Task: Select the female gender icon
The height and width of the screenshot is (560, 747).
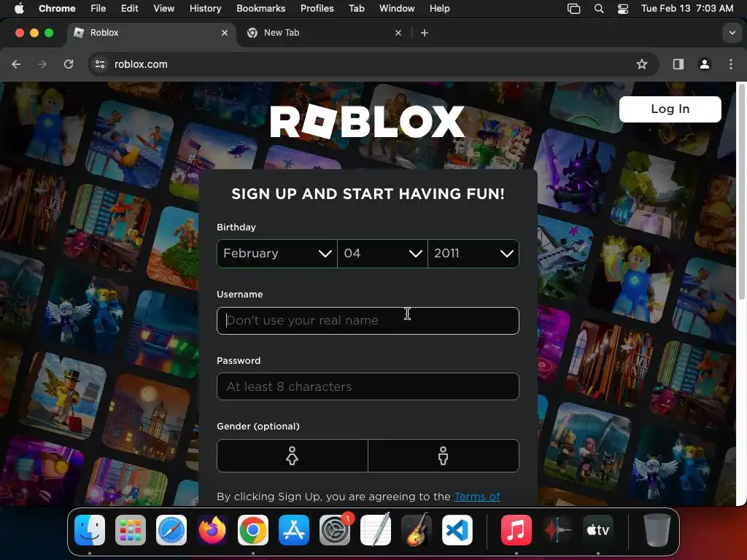Action: (292, 456)
